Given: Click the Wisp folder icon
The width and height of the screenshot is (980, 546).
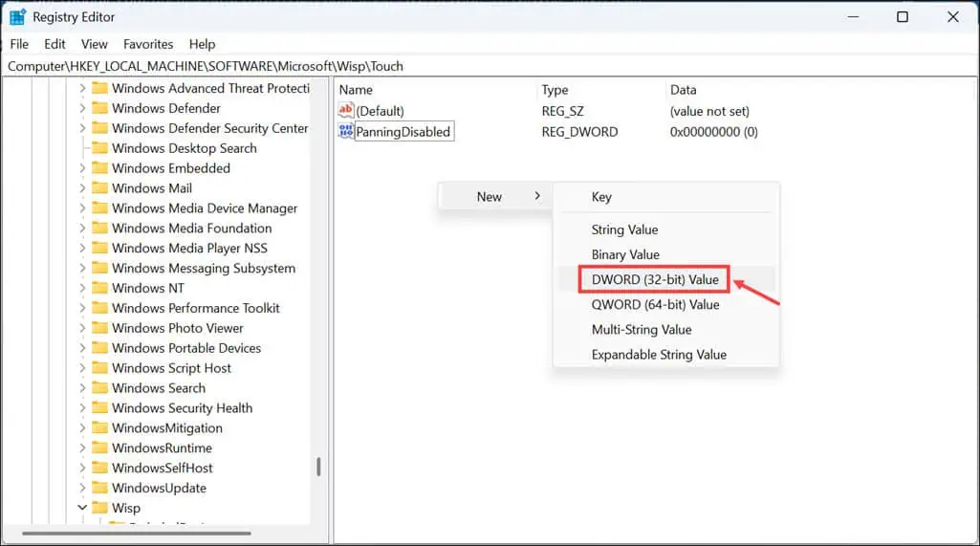Looking at the screenshot, I should click(x=99, y=508).
